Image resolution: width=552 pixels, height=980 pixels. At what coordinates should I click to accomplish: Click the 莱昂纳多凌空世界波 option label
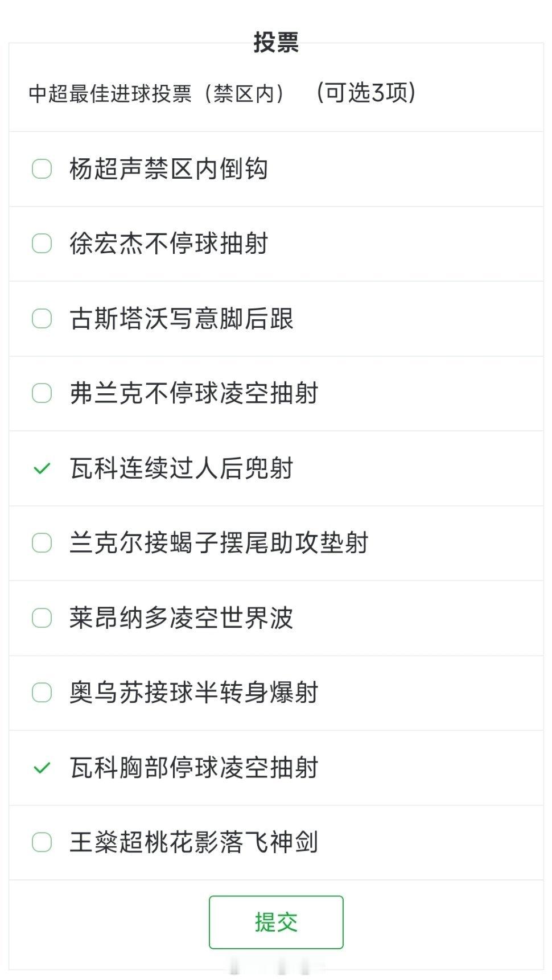coord(181,618)
